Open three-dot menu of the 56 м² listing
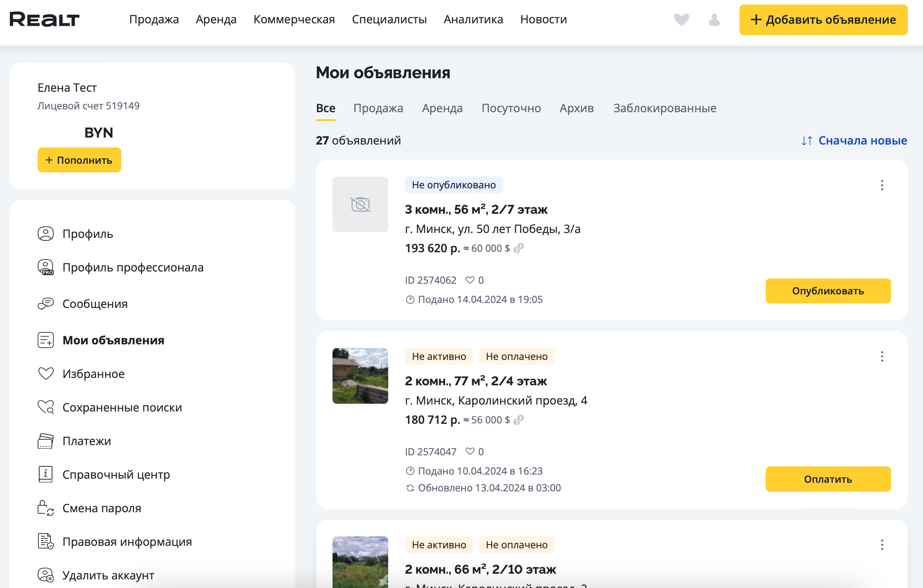923x588 pixels. [x=882, y=185]
